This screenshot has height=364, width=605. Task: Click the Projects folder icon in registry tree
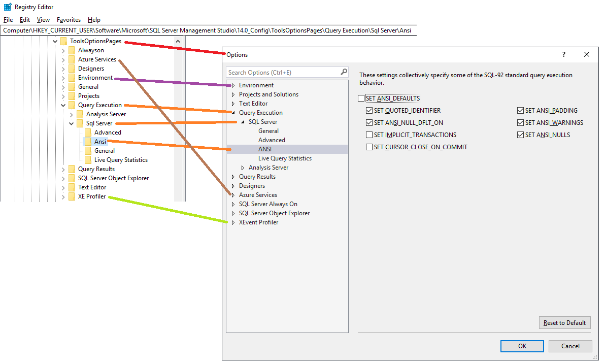[x=72, y=96]
